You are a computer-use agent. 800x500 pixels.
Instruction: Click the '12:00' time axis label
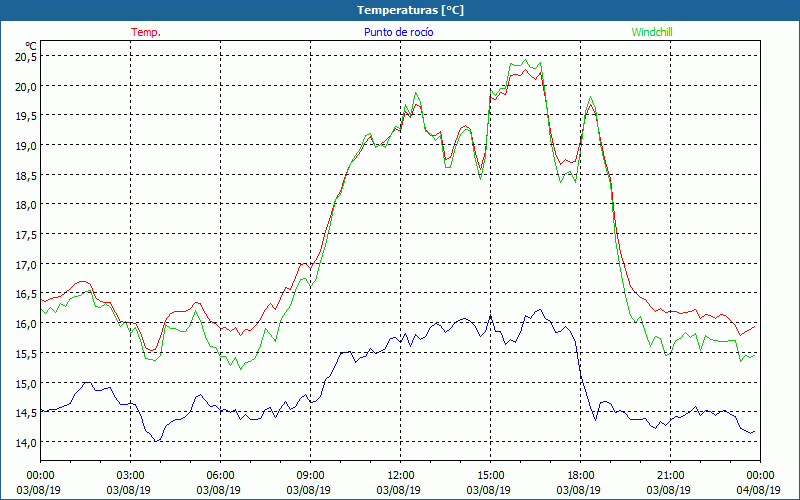point(401,476)
